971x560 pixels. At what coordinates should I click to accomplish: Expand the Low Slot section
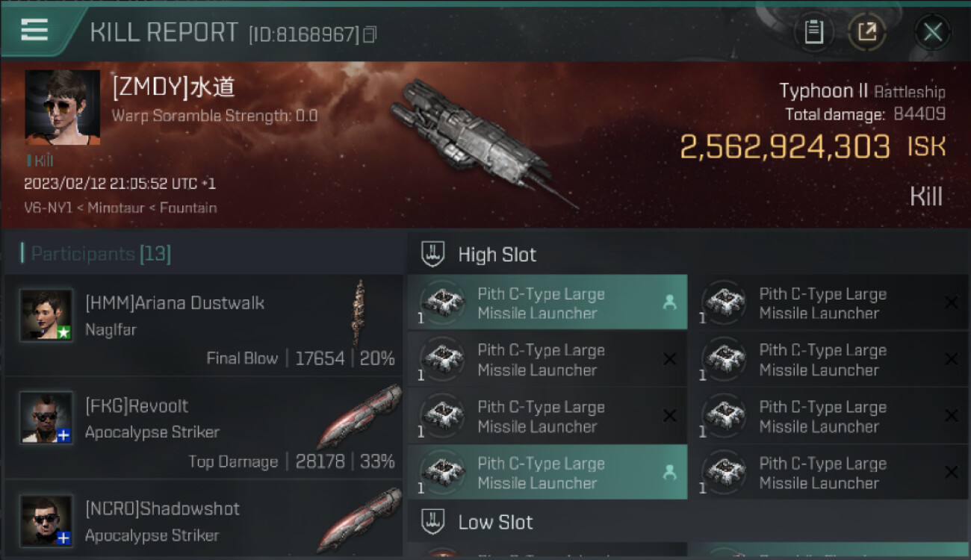click(x=495, y=522)
